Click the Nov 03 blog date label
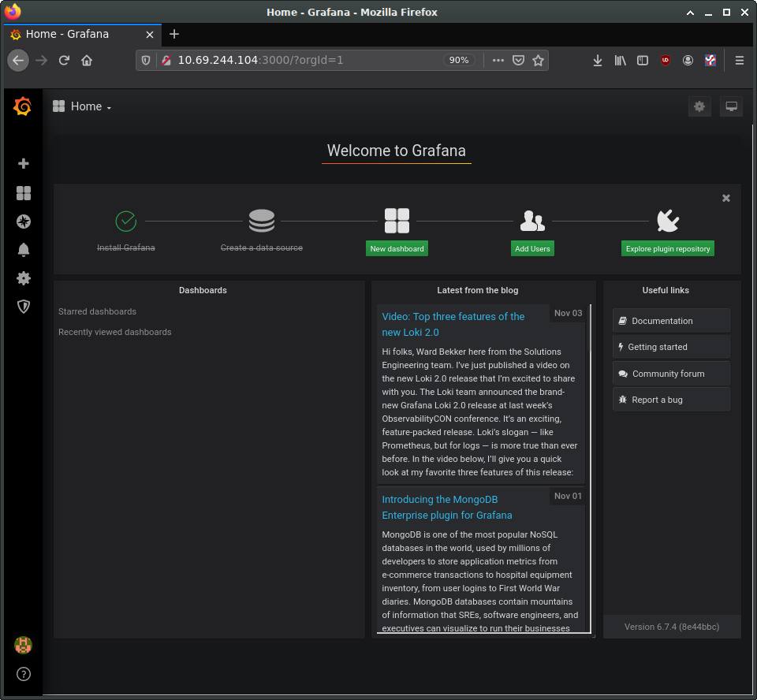 point(568,313)
